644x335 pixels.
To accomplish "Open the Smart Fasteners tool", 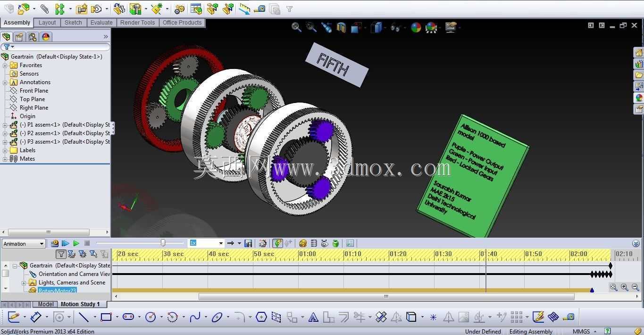I will tap(81, 9).
